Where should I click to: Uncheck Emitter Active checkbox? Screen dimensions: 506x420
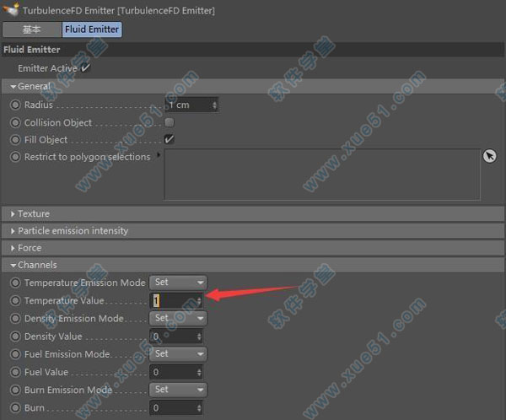coord(85,67)
